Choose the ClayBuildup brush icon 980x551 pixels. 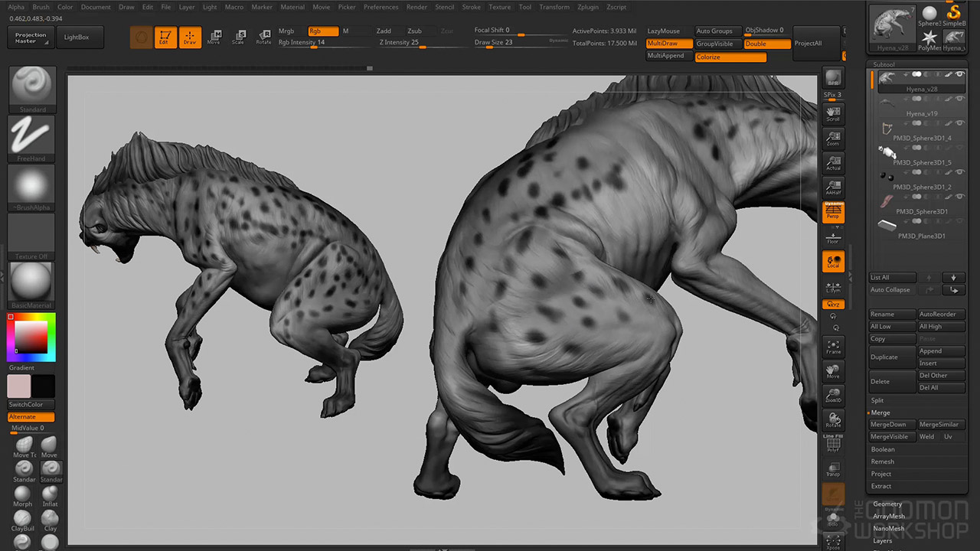(23, 519)
